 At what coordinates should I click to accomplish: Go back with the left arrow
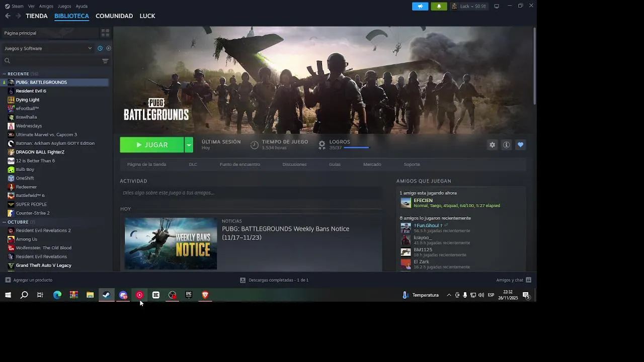(8, 16)
